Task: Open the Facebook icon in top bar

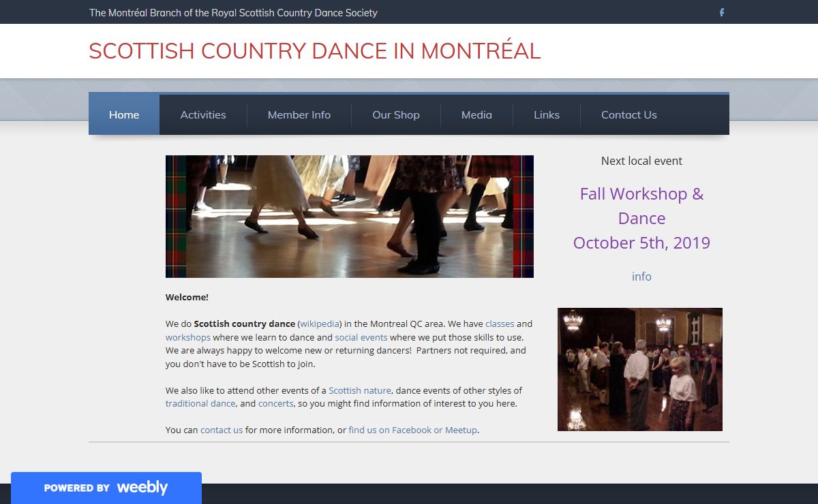Action: tap(722, 12)
